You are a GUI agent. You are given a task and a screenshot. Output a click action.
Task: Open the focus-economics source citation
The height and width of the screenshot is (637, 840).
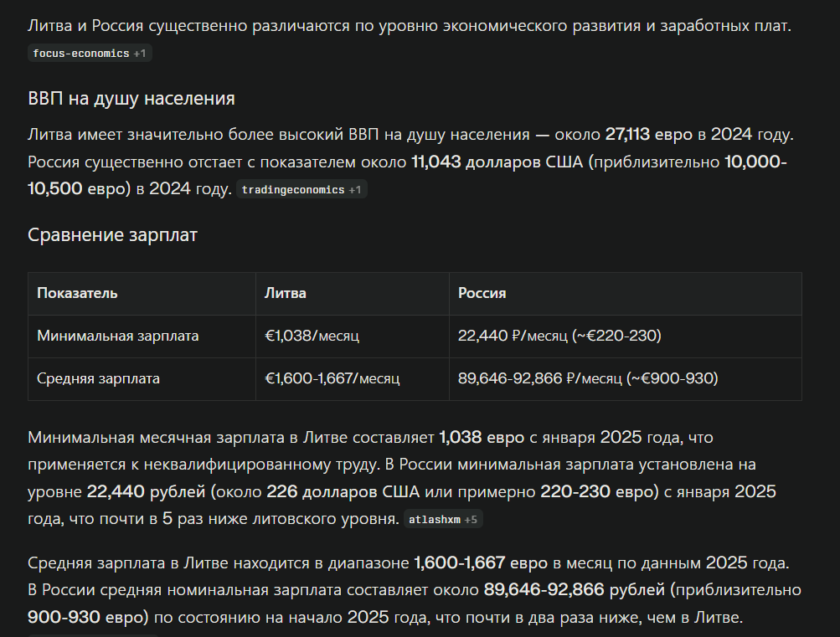(x=81, y=54)
